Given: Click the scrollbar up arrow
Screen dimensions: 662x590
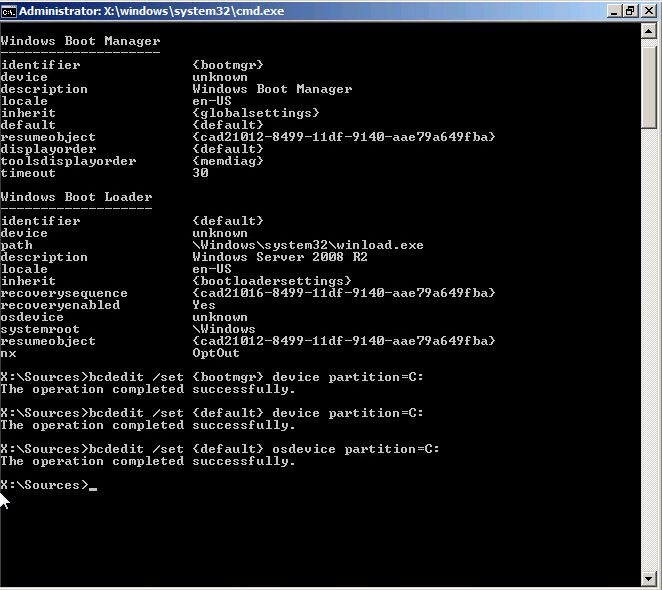Looking at the screenshot, I should [648, 31].
